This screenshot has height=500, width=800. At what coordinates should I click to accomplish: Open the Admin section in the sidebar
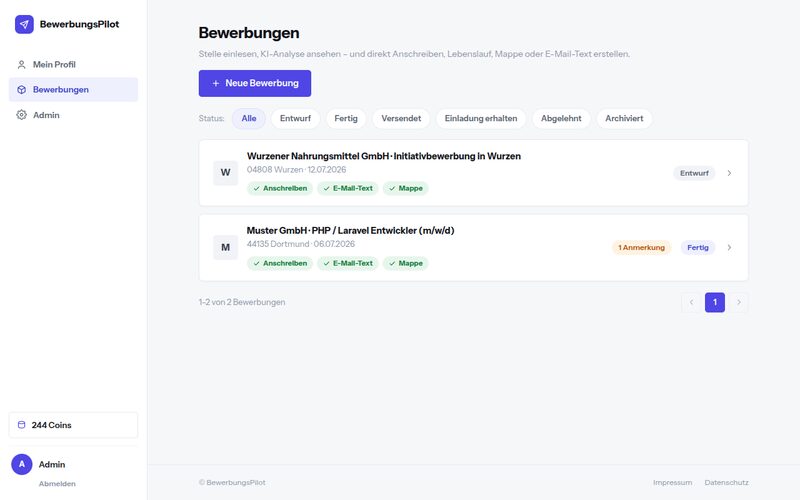tap(73, 115)
